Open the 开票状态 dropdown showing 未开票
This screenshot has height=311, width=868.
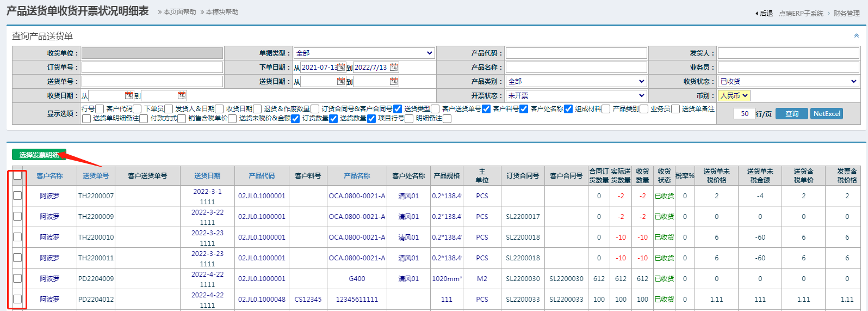coord(576,95)
